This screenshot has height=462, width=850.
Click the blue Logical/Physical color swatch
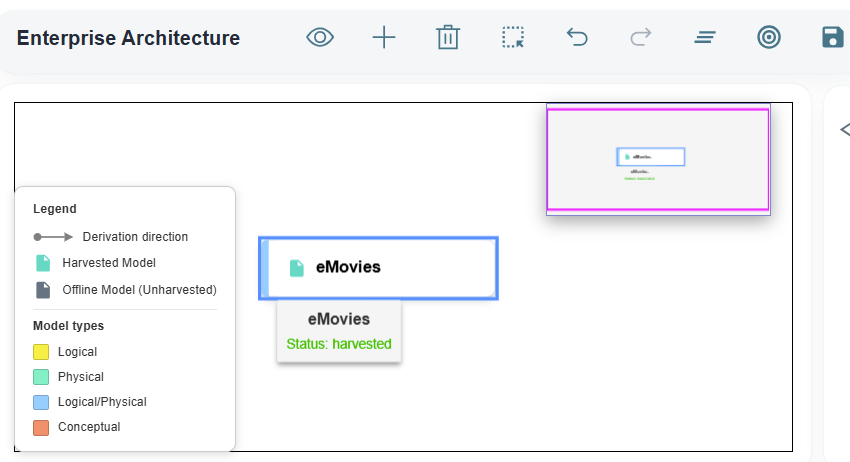[x=41, y=402]
